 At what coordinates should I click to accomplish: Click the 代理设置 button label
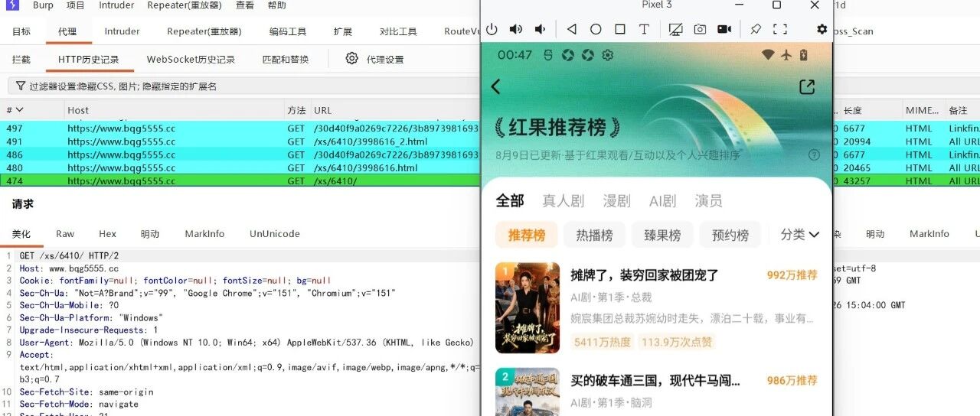pos(384,59)
